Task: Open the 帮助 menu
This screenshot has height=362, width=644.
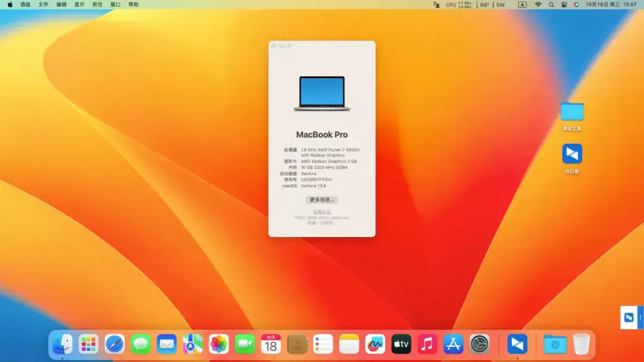Action: tap(133, 4)
